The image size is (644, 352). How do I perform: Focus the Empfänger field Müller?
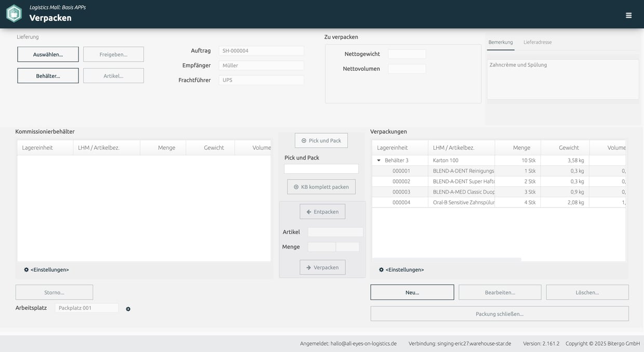tap(261, 66)
